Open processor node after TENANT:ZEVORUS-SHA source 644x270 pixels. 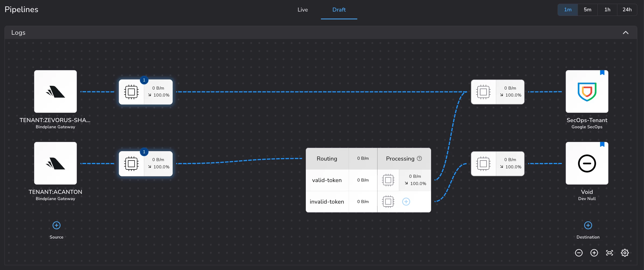tap(146, 92)
